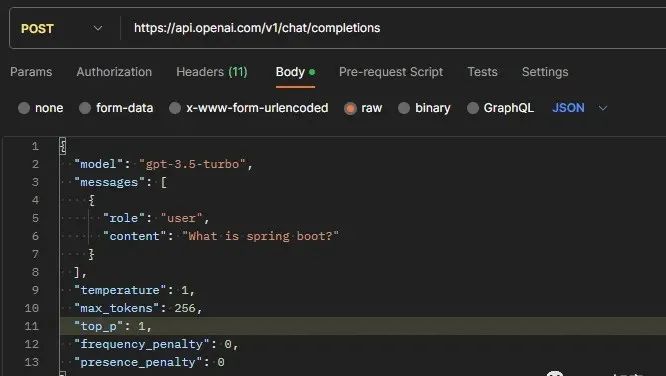This screenshot has width=666, height=376.
Task: Switch to the Params tab
Action: coord(31,72)
